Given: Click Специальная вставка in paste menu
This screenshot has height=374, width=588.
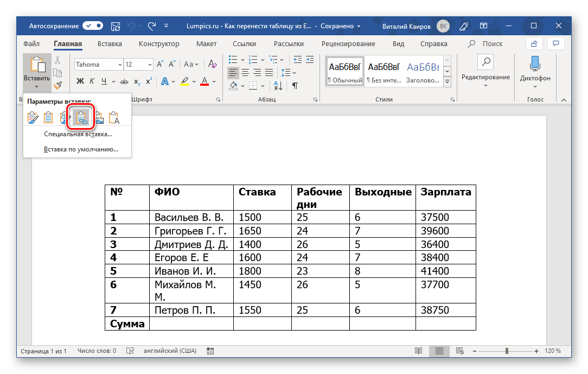Looking at the screenshot, I should point(78,134).
